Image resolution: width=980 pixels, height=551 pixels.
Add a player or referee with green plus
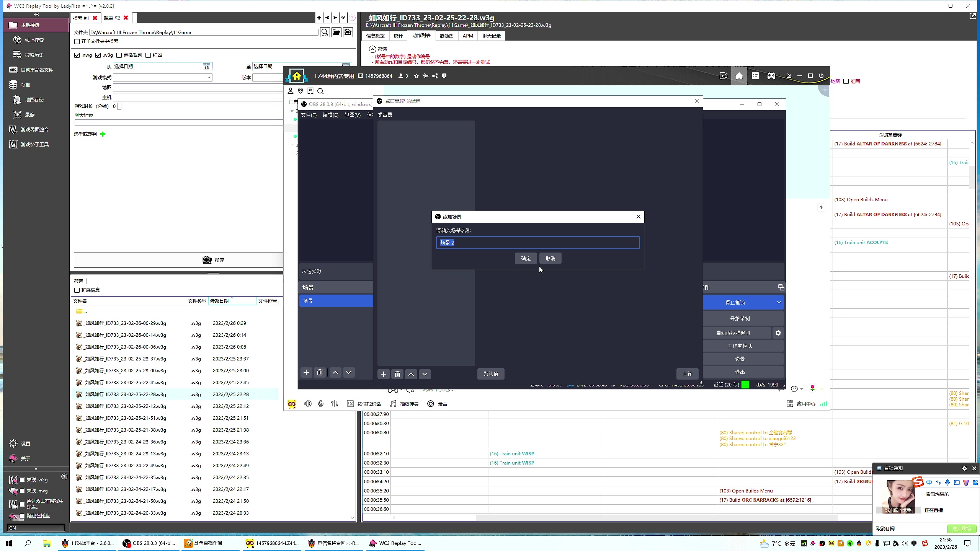[x=103, y=134]
